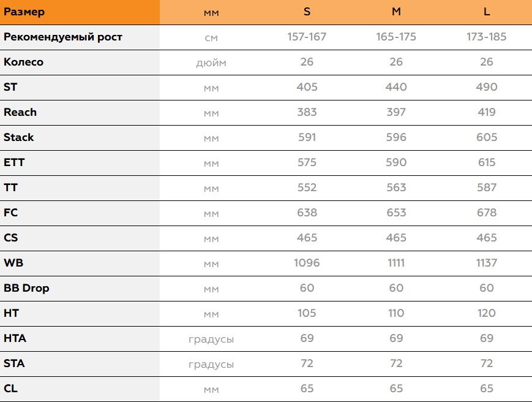
Task: Select the STA row label
Action: pos(14,363)
